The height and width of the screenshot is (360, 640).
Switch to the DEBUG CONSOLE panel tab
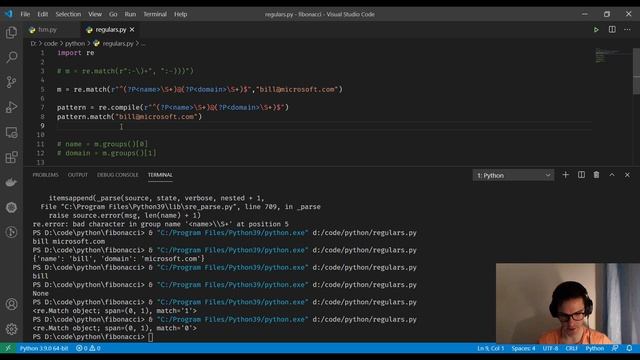(x=118, y=175)
